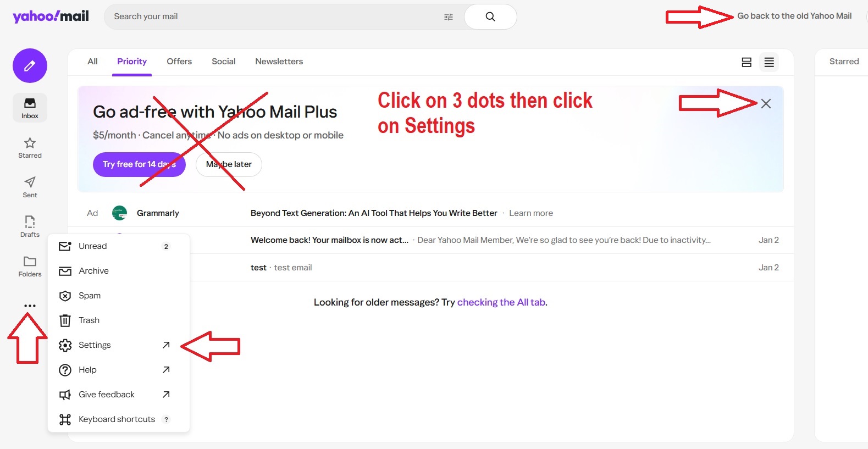This screenshot has width=868, height=449.
Task: Click the Go ad-free with Yahoo Mail Plus heading
Action: click(215, 112)
